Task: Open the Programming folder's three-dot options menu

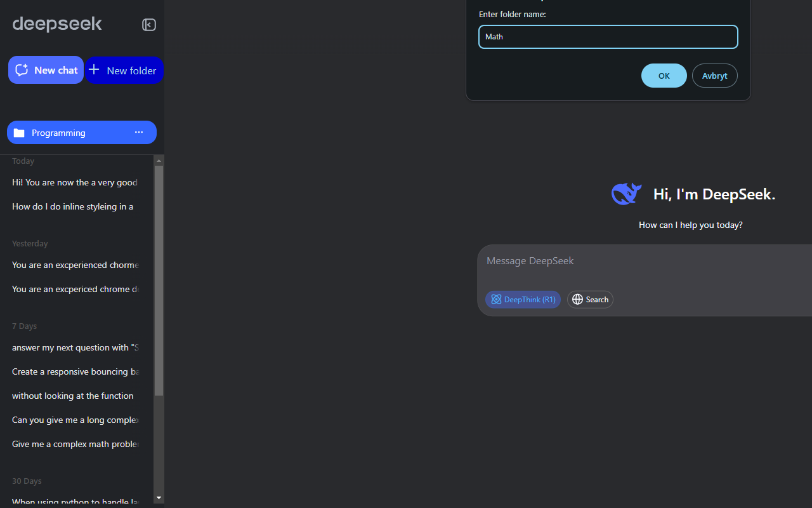Action: [139, 132]
